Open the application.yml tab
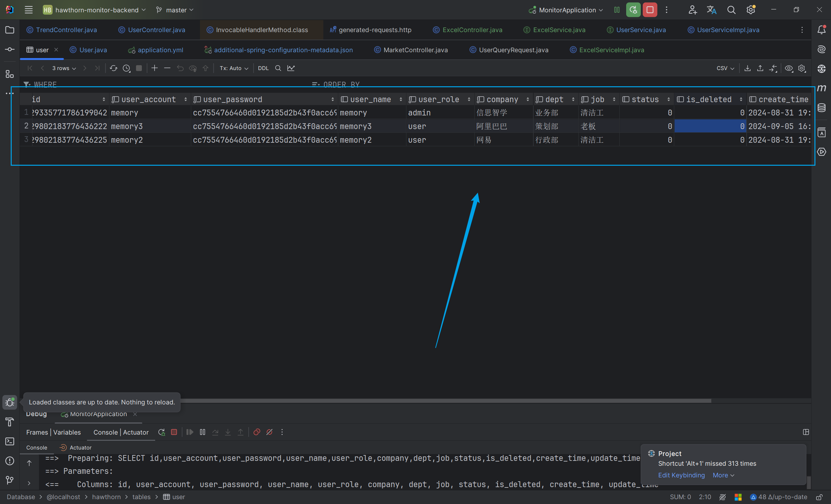Image resolution: width=831 pixels, height=504 pixels. tap(155, 50)
